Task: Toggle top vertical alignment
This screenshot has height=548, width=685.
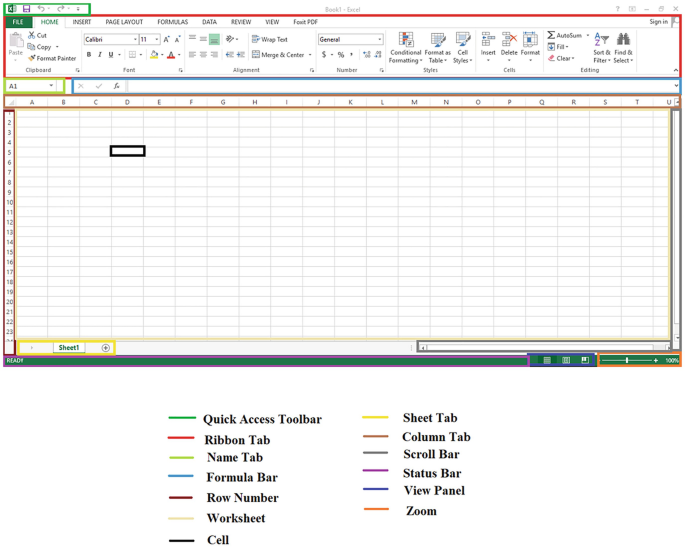Action: pyautogui.click(x=192, y=39)
